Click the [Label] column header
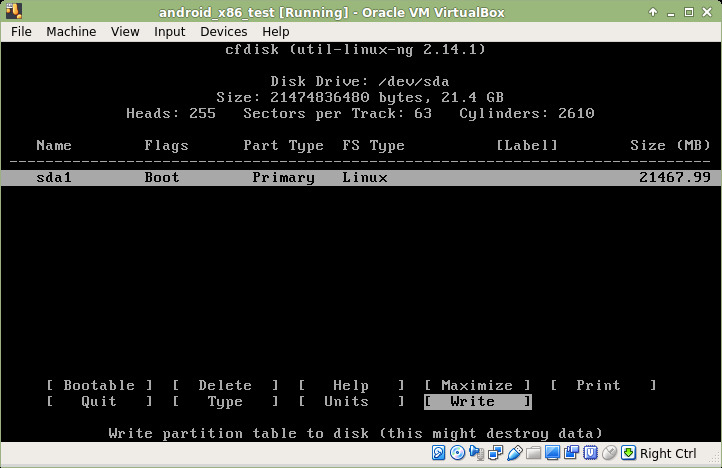This screenshot has width=722, height=468. pyautogui.click(x=527, y=145)
